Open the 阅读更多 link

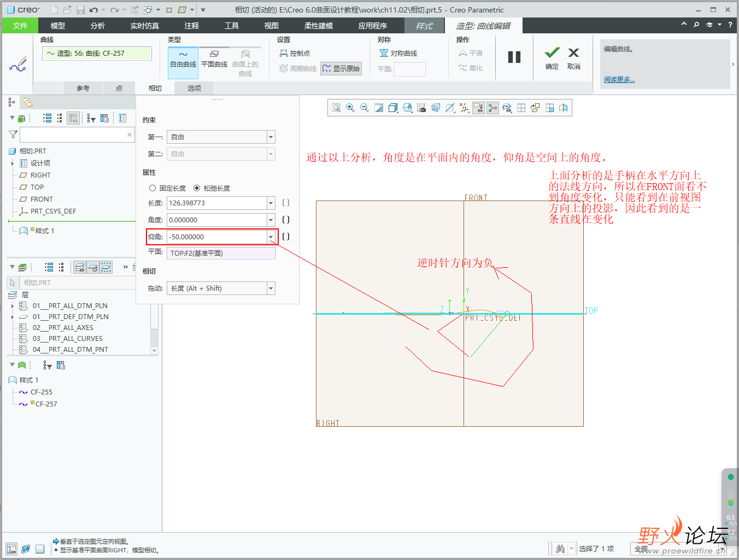click(619, 80)
